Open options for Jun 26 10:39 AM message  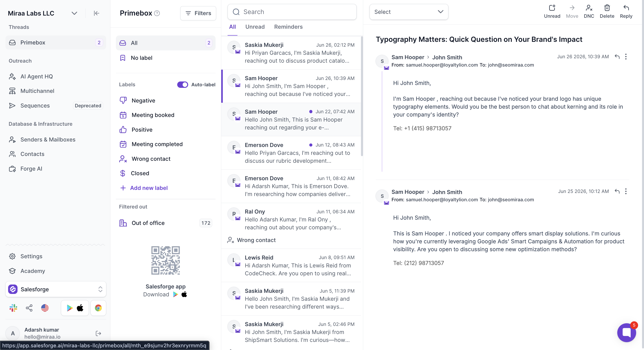click(x=626, y=57)
